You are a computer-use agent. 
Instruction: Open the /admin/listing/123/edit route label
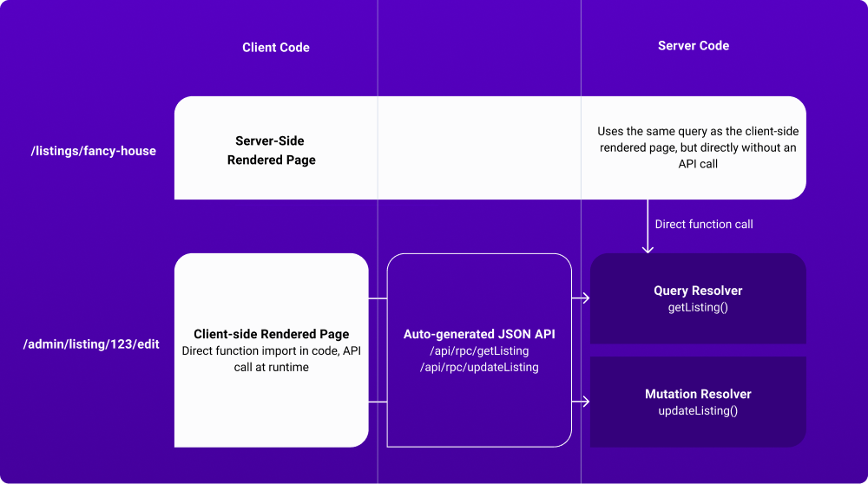(x=91, y=344)
